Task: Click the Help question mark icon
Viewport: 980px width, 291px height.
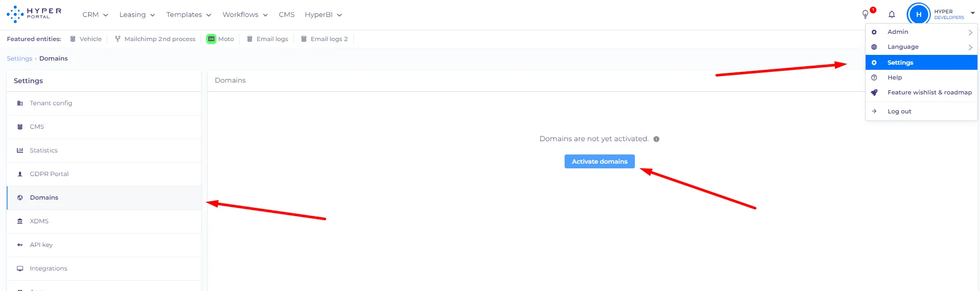Action: (x=874, y=77)
